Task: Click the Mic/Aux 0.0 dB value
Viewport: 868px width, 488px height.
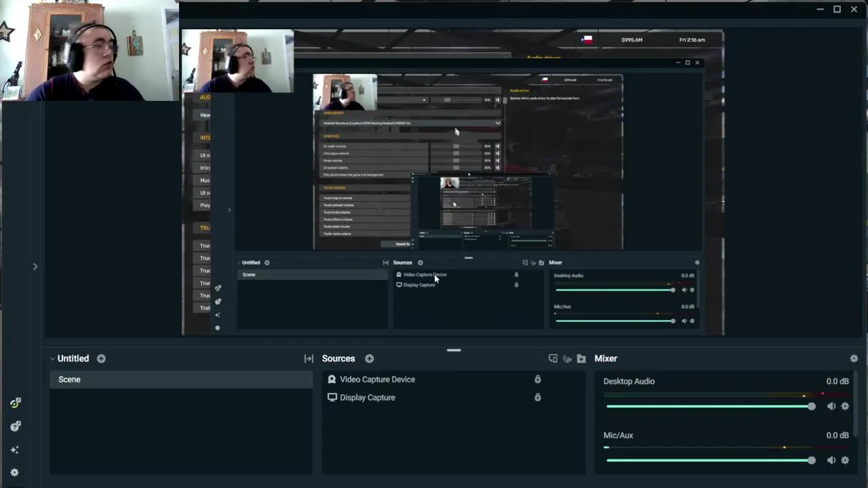Action: click(837, 435)
